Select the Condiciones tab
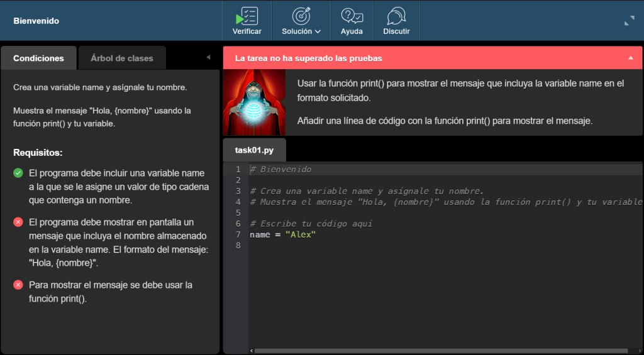 coord(38,58)
